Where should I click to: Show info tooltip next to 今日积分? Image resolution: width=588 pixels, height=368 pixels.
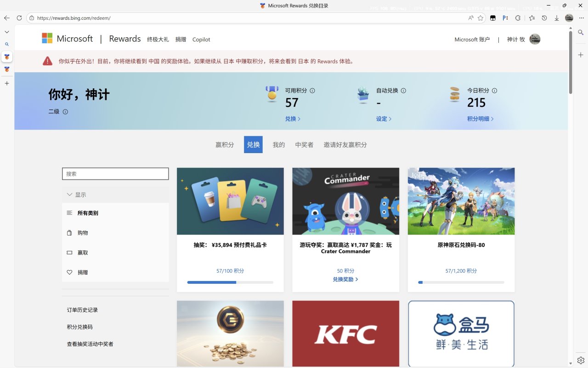point(494,91)
